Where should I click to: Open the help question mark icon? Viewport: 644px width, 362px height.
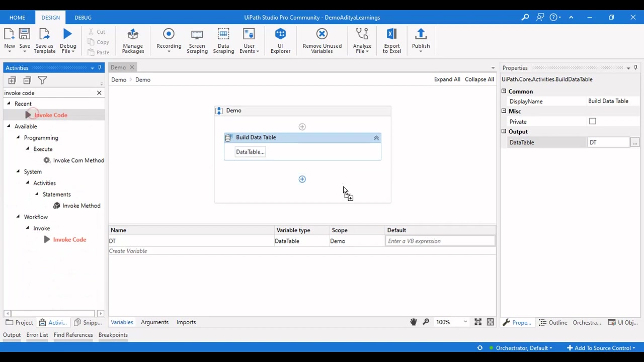click(x=553, y=17)
